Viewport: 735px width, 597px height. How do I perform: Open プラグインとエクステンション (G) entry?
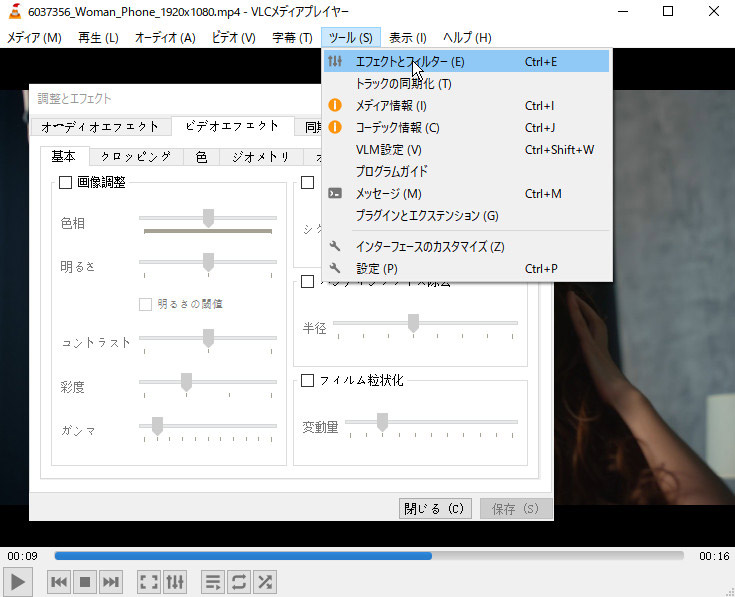[x=466, y=216]
